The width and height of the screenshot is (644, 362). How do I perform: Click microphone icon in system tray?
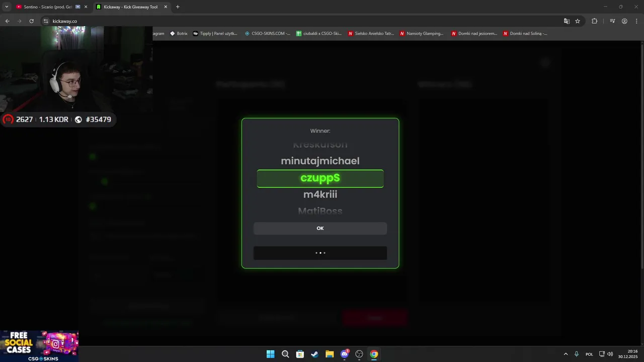coord(577,354)
